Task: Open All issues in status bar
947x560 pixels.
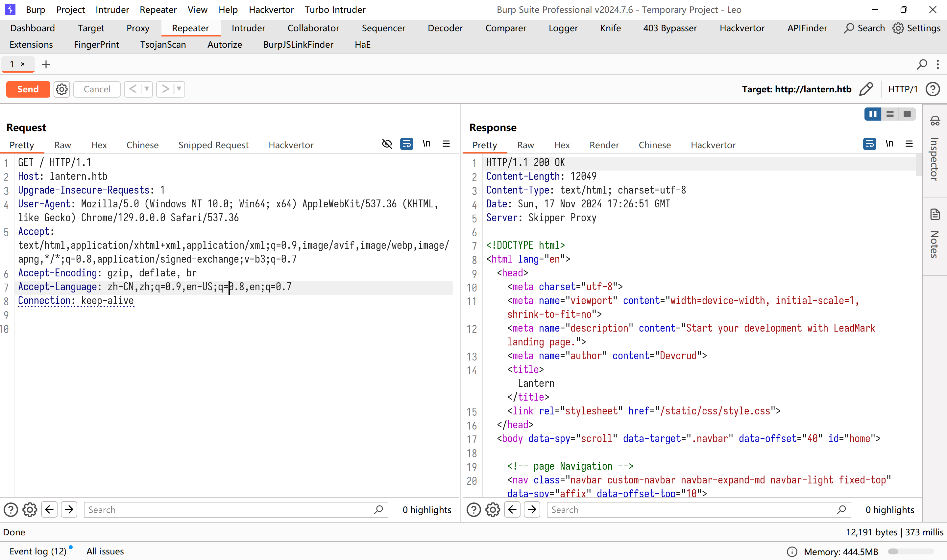Action: pos(105,551)
